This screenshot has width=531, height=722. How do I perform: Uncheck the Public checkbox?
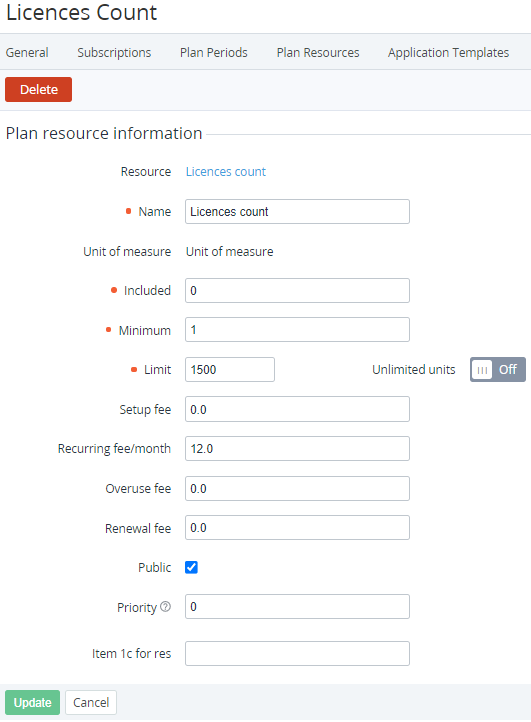(x=191, y=567)
